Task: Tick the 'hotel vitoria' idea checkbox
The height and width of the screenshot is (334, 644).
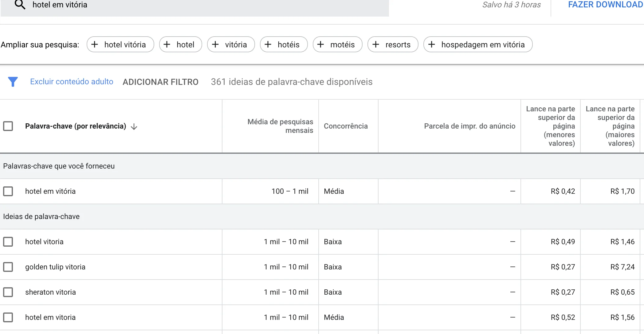Action: tap(8, 242)
